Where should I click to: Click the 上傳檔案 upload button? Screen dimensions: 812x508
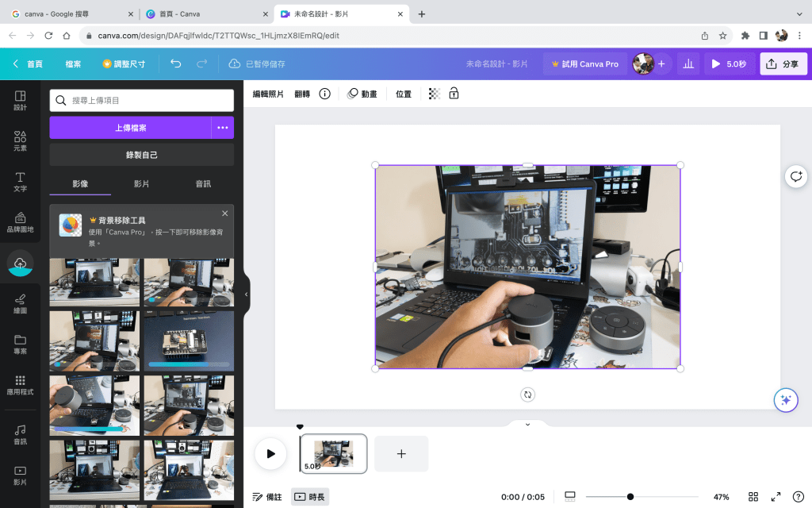click(130, 128)
